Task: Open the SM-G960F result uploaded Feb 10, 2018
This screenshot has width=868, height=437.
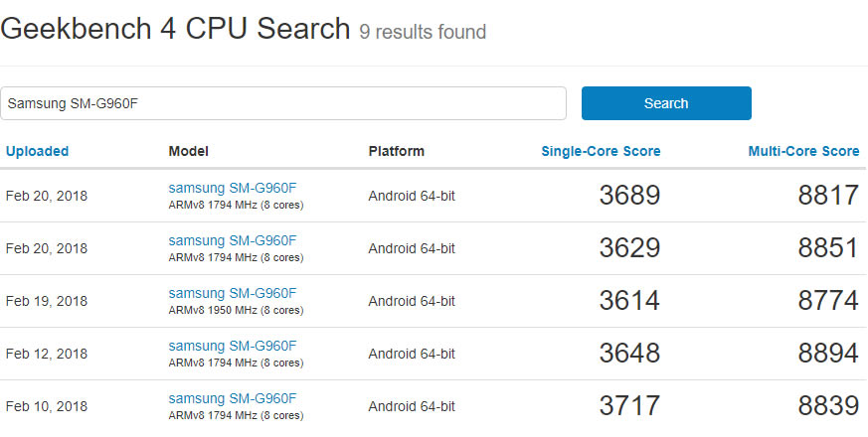Action: pyautogui.click(x=233, y=398)
